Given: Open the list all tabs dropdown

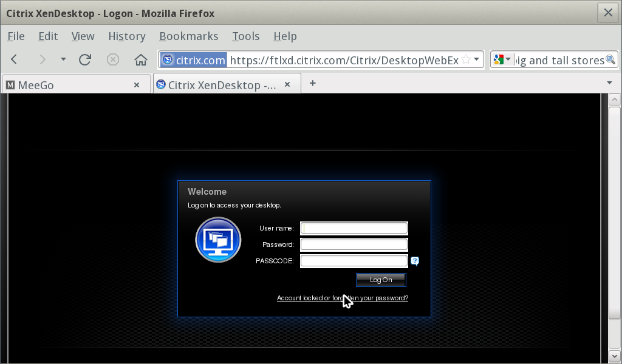Looking at the screenshot, I should pos(609,83).
